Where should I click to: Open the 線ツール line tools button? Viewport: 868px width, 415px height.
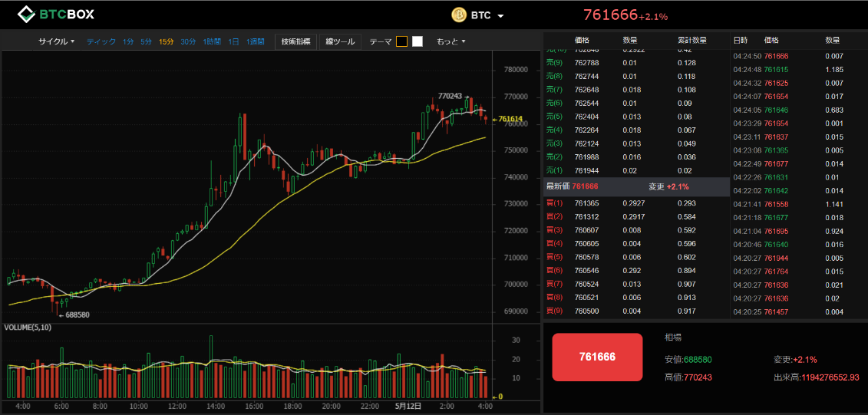(341, 41)
